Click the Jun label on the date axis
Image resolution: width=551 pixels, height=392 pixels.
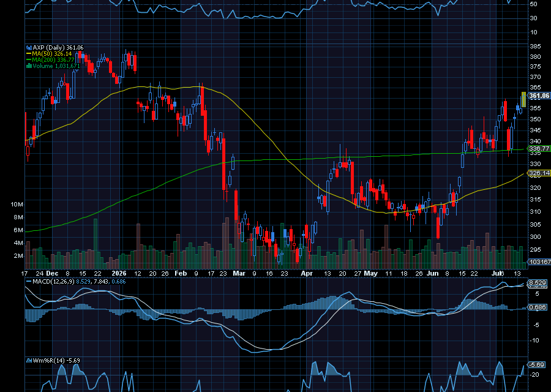pyautogui.click(x=433, y=273)
